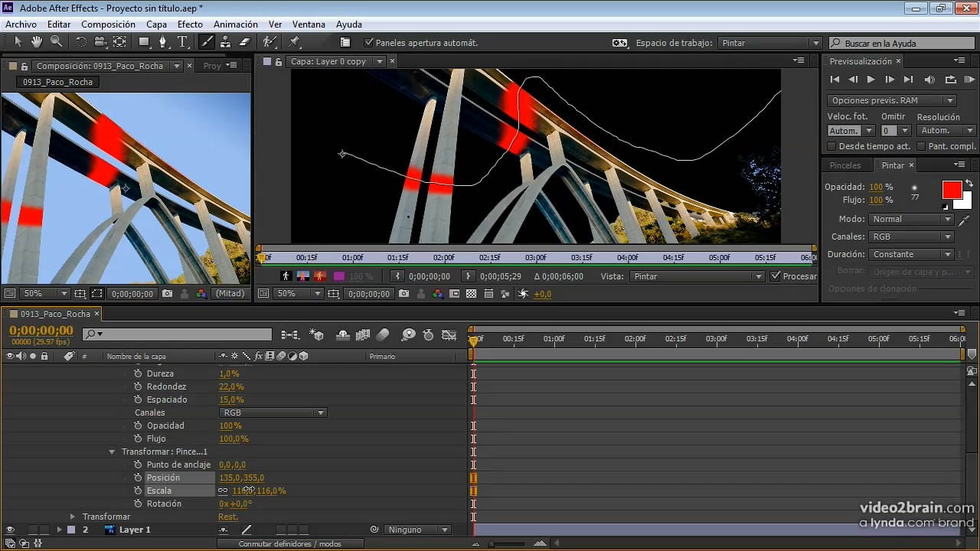Open the Animación menu
This screenshot has width=980, height=551.
235,24
